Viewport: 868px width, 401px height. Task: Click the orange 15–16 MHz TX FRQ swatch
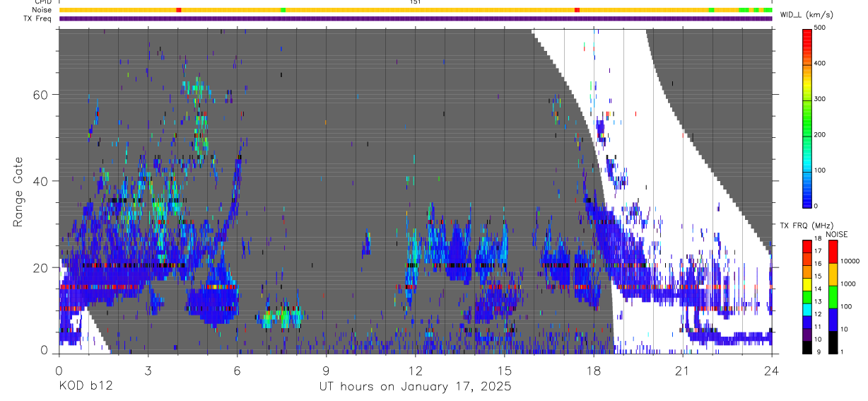pos(807,270)
